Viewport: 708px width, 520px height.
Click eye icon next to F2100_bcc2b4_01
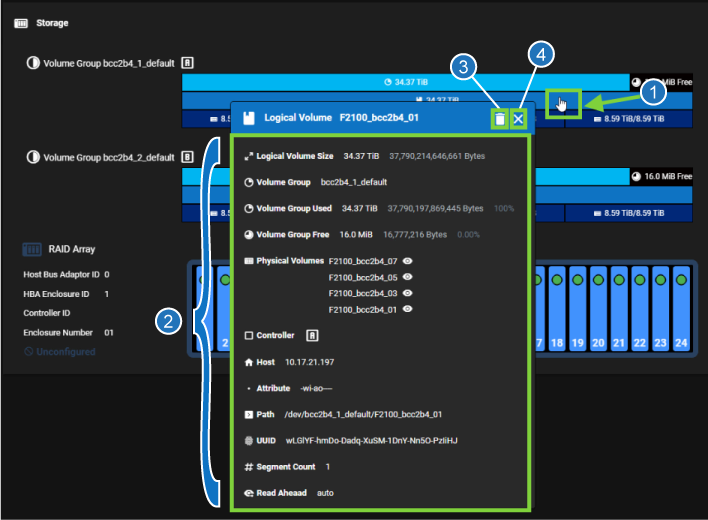coord(407,309)
